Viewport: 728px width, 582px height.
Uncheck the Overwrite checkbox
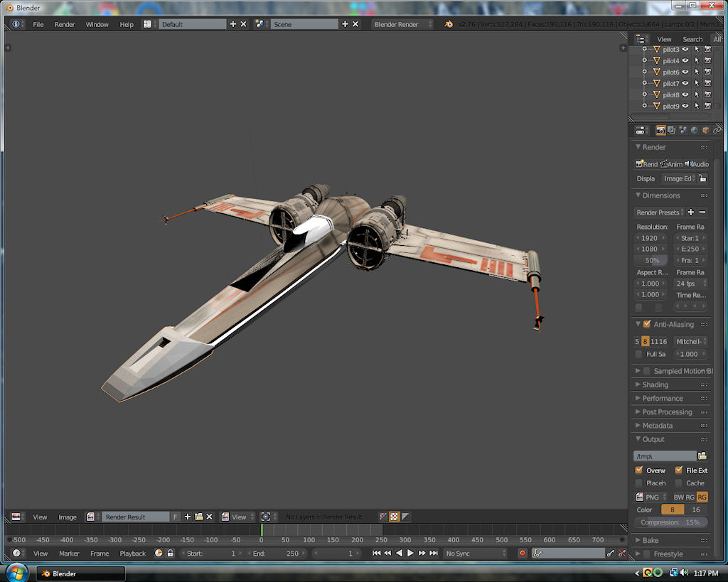click(639, 470)
